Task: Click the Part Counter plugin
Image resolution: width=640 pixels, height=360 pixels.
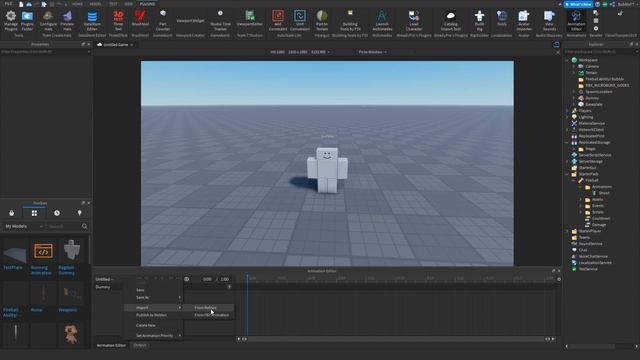Action: pos(163,20)
